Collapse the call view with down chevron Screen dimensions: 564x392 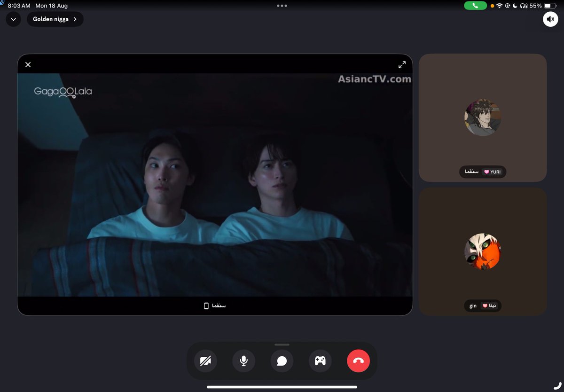(13, 19)
